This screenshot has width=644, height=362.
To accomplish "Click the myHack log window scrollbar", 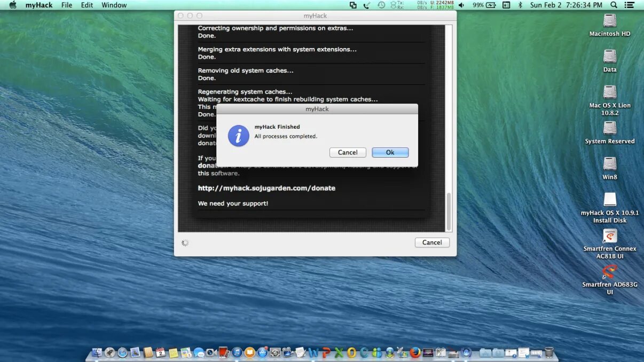I will [449, 211].
